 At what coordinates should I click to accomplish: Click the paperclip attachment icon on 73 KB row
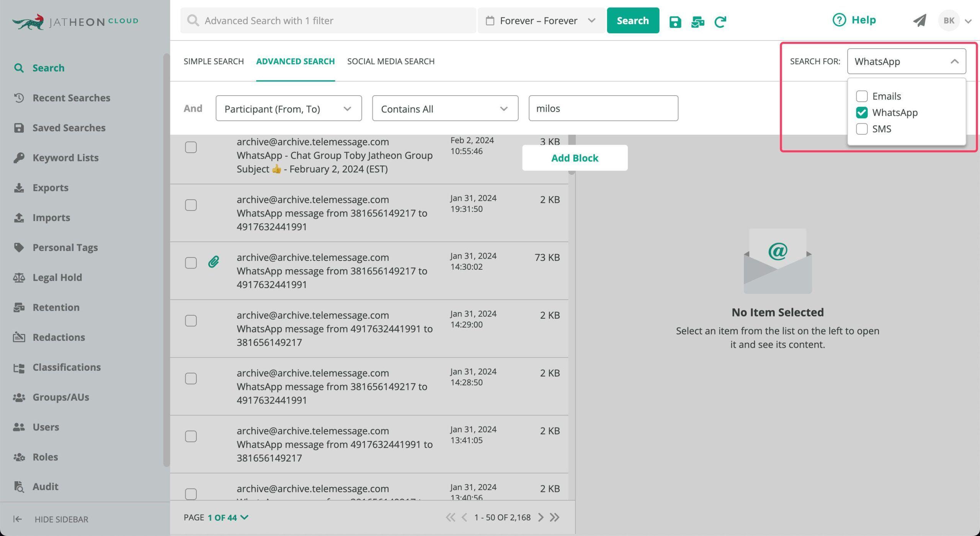click(214, 262)
